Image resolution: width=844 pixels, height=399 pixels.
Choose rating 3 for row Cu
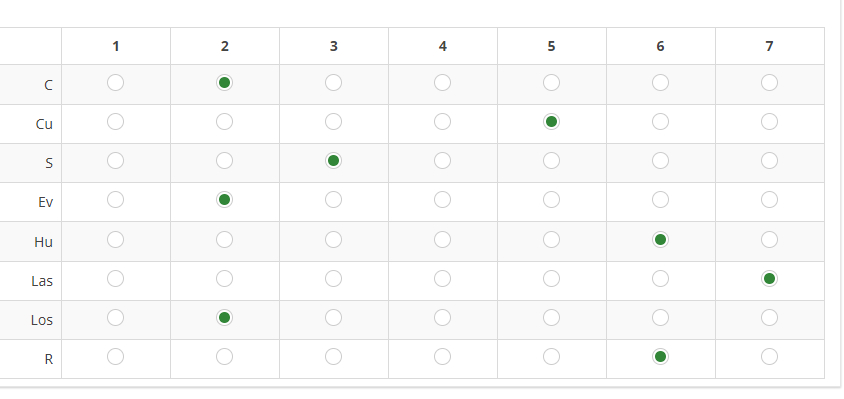click(x=333, y=122)
